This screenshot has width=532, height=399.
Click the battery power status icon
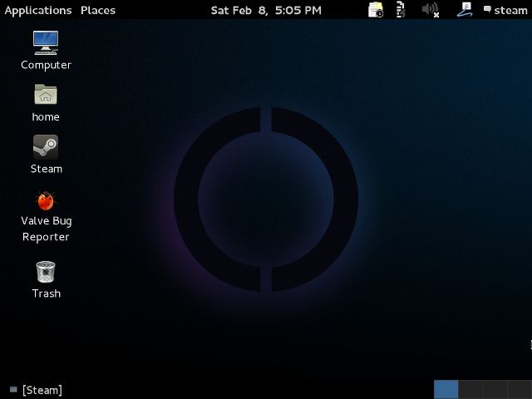coord(401,10)
